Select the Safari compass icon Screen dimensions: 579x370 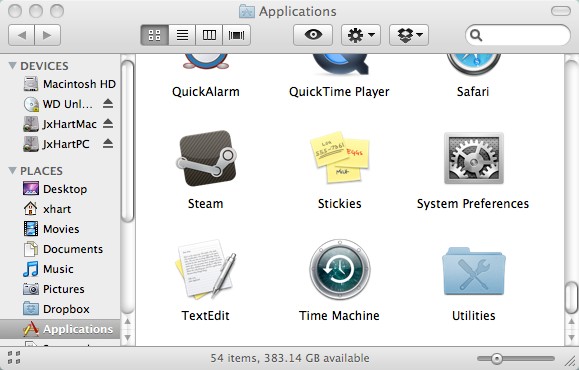pos(474,64)
